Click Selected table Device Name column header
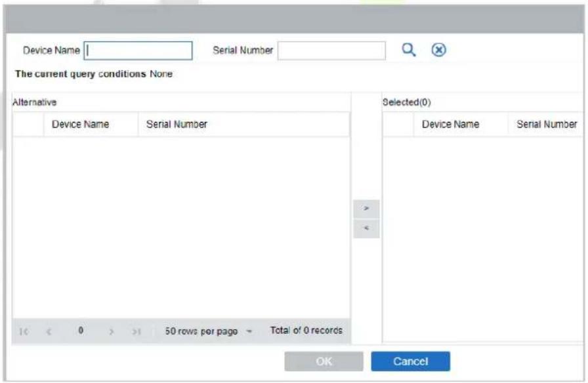The height and width of the screenshot is (383, 588). (461, 125)
